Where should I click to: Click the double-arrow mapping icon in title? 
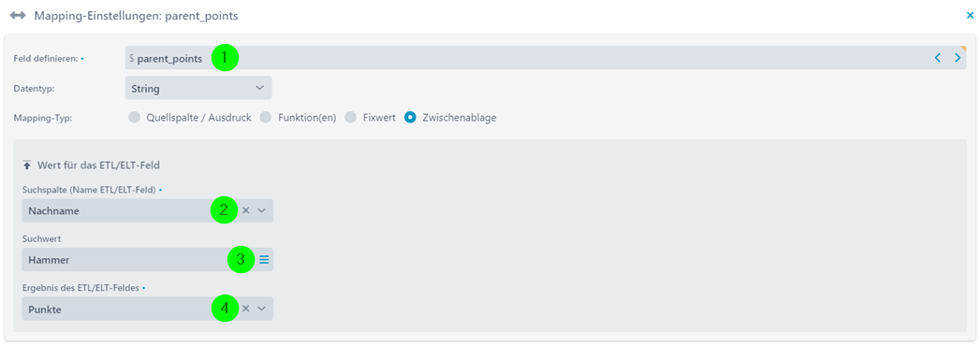click(18, 16)
